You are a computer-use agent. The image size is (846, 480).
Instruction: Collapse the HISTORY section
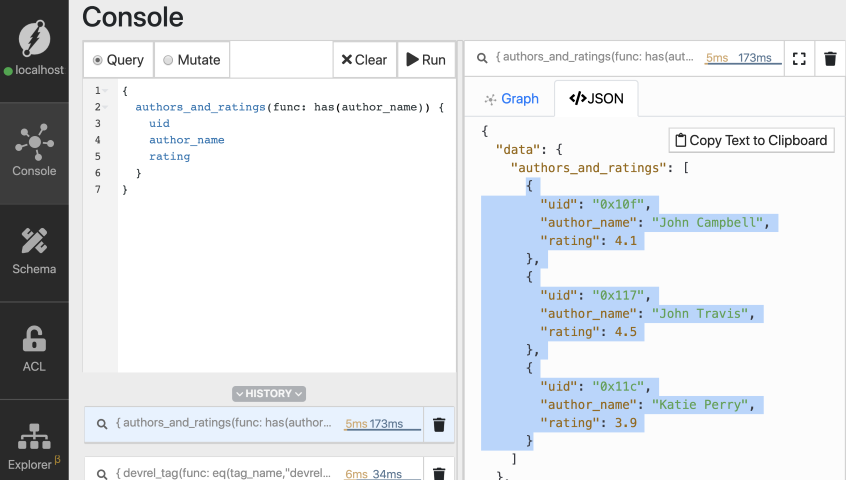269,394
